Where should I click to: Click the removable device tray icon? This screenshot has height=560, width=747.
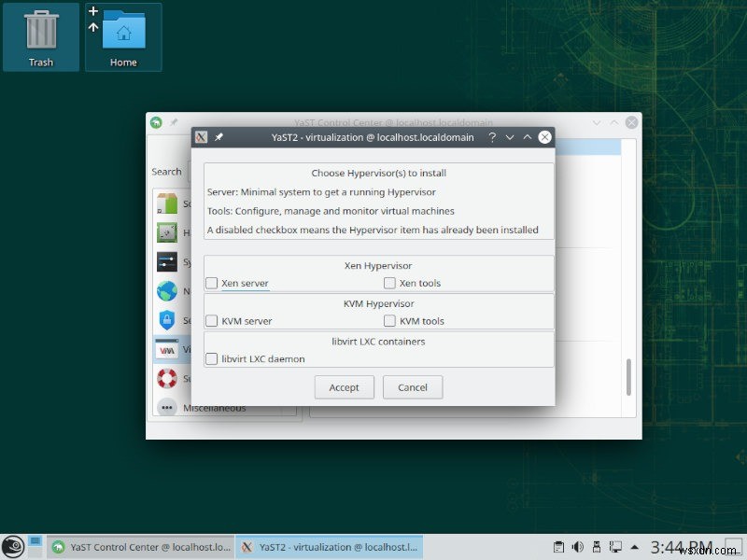596,547
